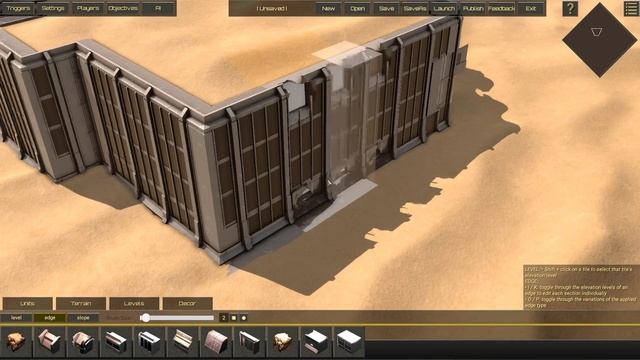Open the Feedback button
This screenshot has width=640, height=360.
tap(502, 8)
